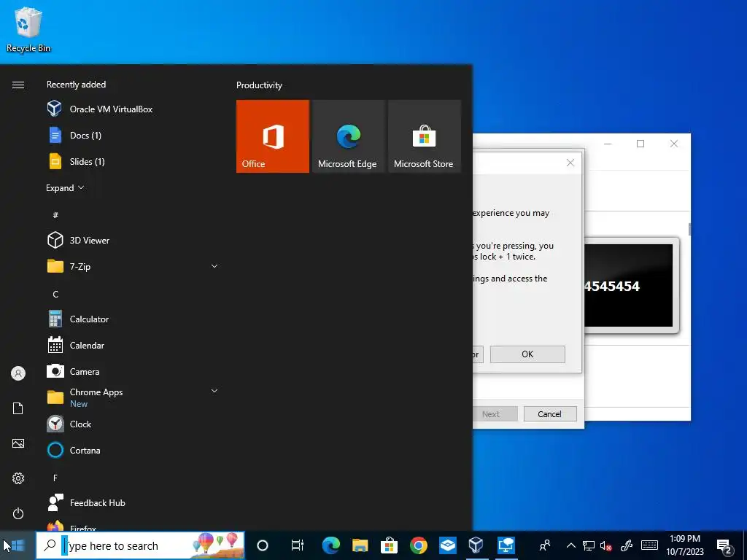Screen dimensions: 747x560
Task: Launch Edge from the taskbar
Action: tap(331, 545)
